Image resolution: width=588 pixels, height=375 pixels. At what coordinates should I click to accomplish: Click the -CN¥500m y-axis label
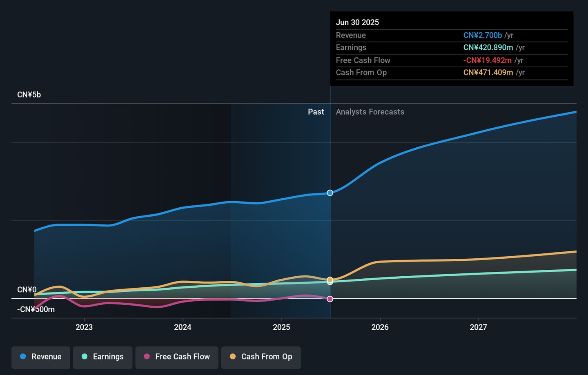pos(36,309)
